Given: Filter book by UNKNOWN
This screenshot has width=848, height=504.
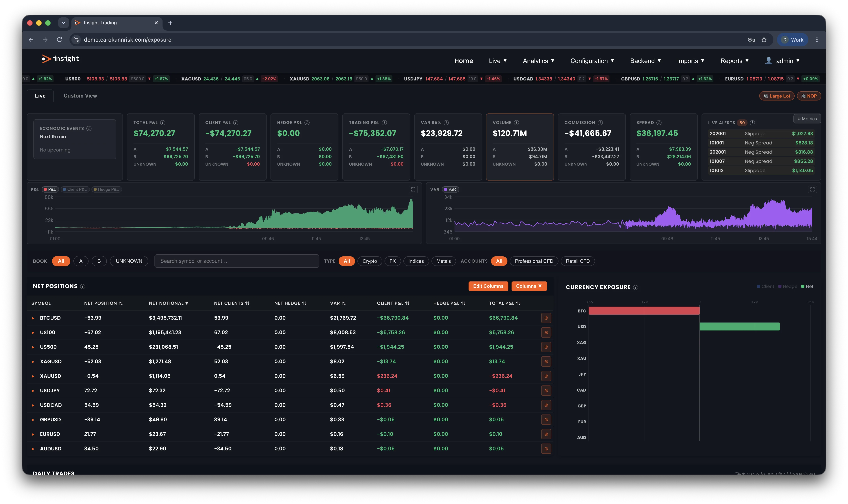Looking at the screenshot, I should pos(129,261).
